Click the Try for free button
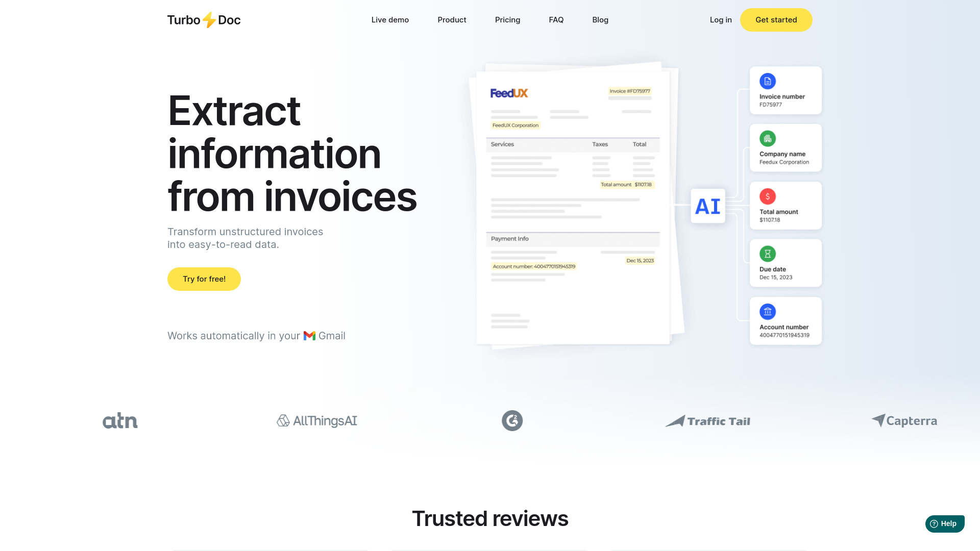Image resolution: width=980 pixels, height=551 pixels. [204, 279]
